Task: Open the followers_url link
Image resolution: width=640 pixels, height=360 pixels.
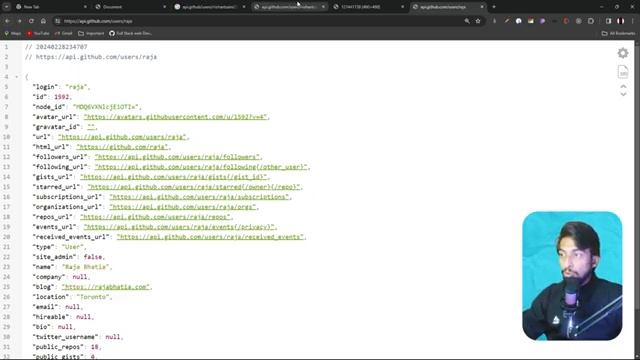Action: pos(178,157)
